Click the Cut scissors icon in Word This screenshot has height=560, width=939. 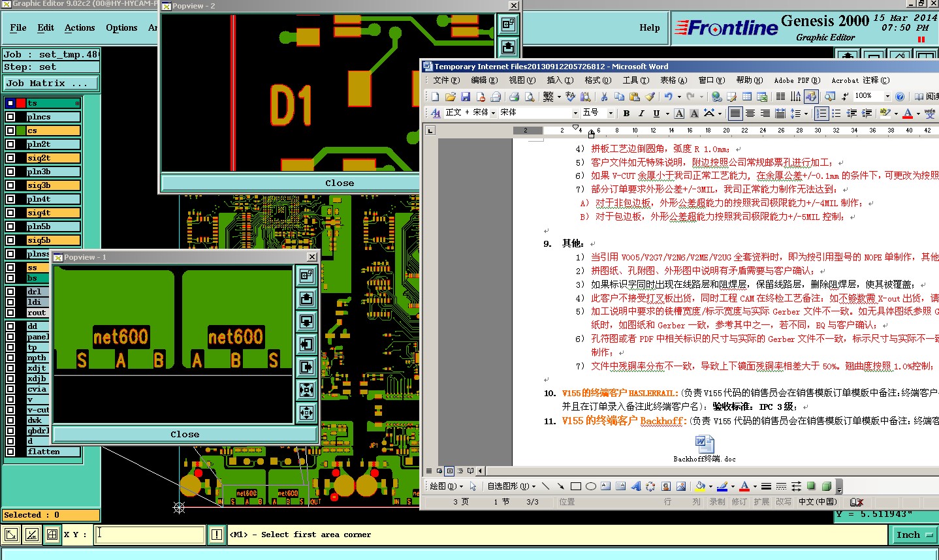point(604,97)
